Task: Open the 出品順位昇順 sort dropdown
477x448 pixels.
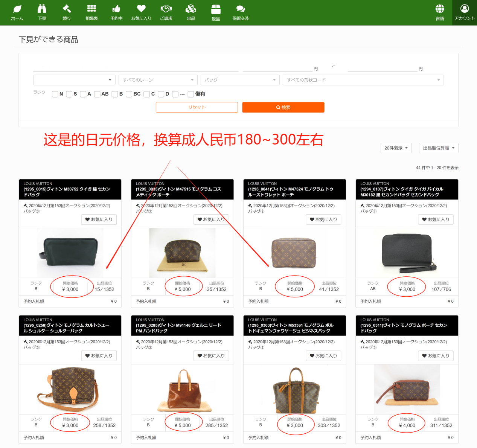Action: point(439,148)
